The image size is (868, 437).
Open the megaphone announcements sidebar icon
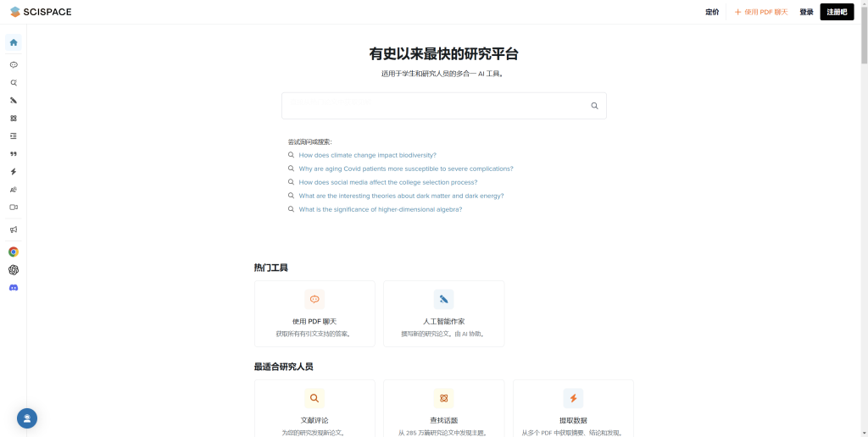(14, 230)
